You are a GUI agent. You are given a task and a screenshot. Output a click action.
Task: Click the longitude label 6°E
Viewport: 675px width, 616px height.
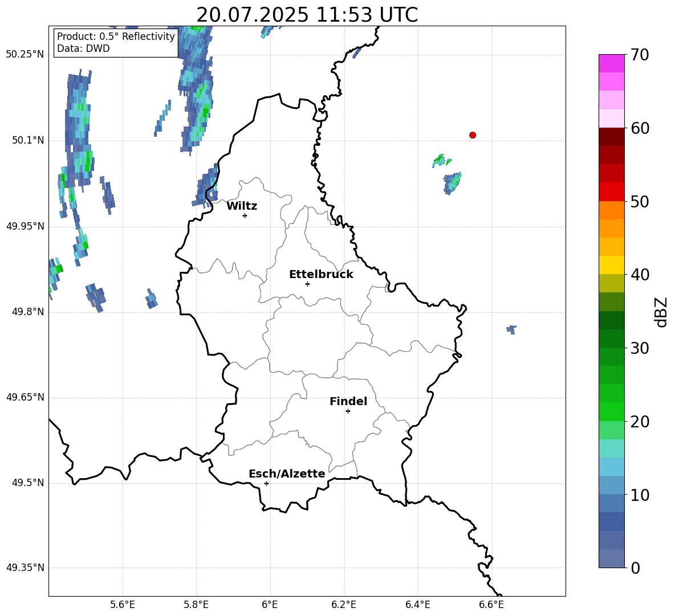[270, 605]
